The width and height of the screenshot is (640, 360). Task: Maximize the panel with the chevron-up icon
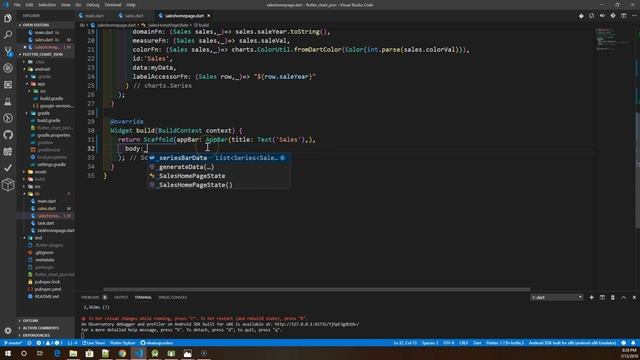623,298
